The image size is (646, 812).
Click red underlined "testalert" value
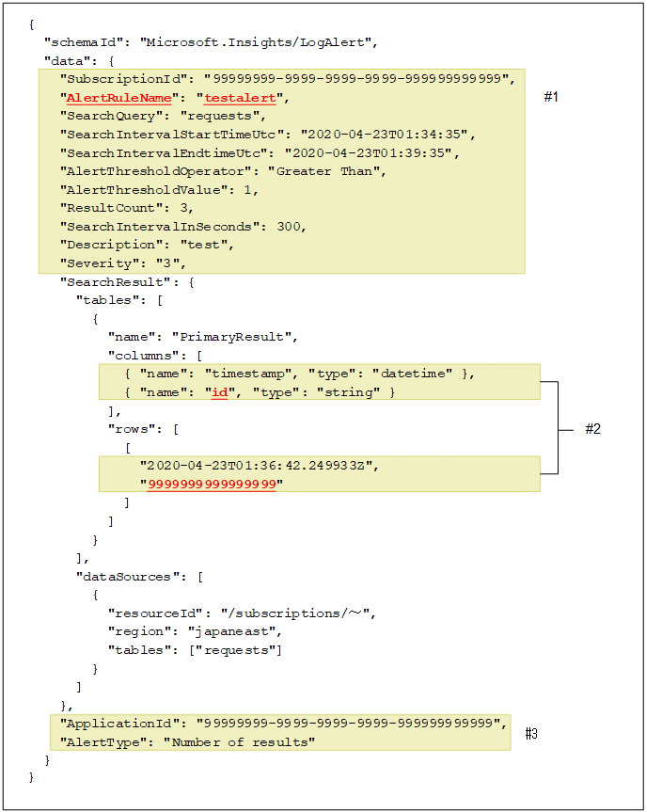240,98
